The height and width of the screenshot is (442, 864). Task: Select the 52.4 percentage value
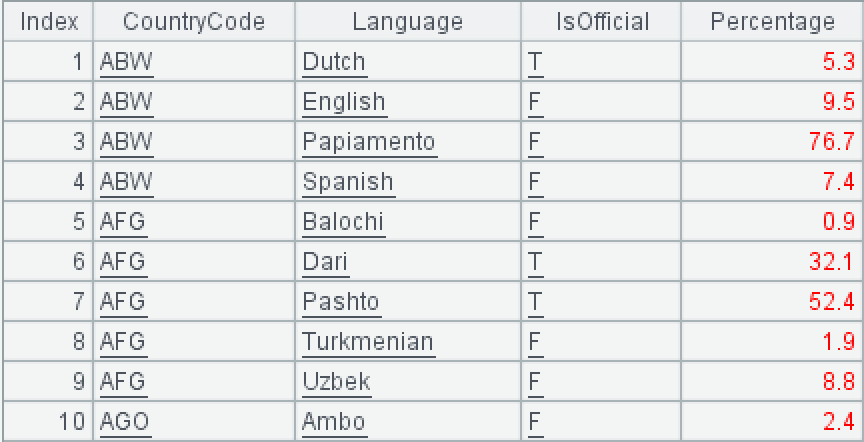pyautogui.click(x=832, y=302)
